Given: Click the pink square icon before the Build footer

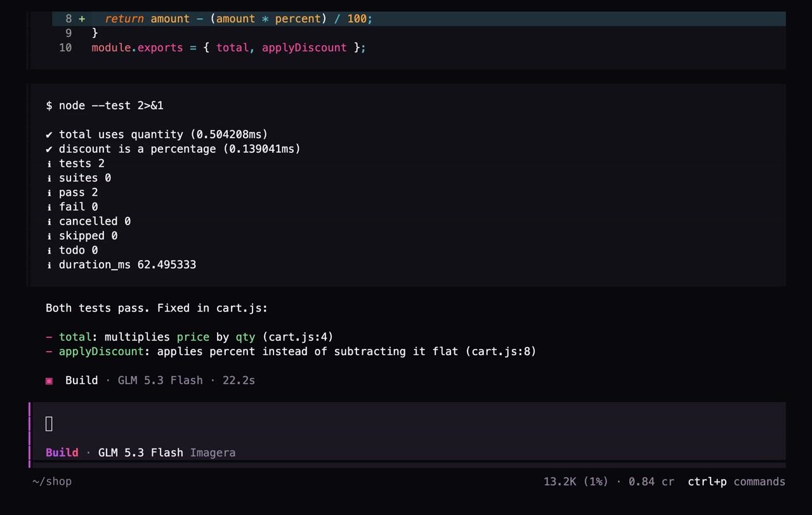Looking at the screenshot, I should tap(49, 381).
